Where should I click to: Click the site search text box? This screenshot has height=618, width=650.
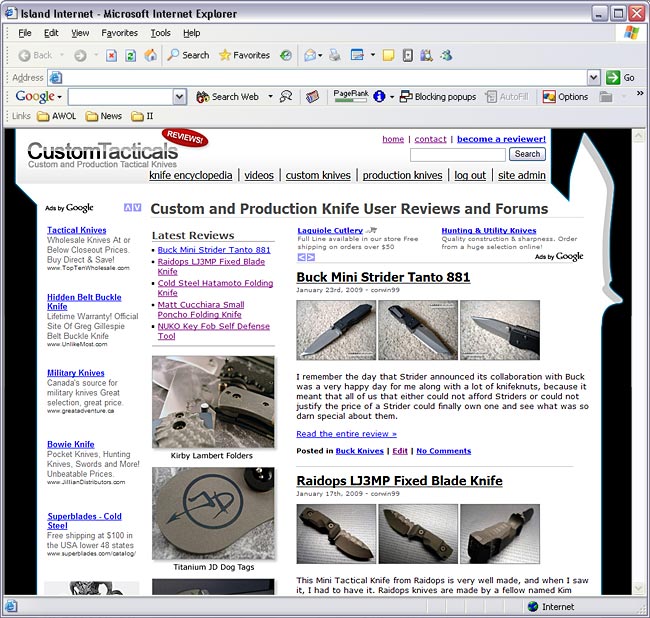click(458, 155)
